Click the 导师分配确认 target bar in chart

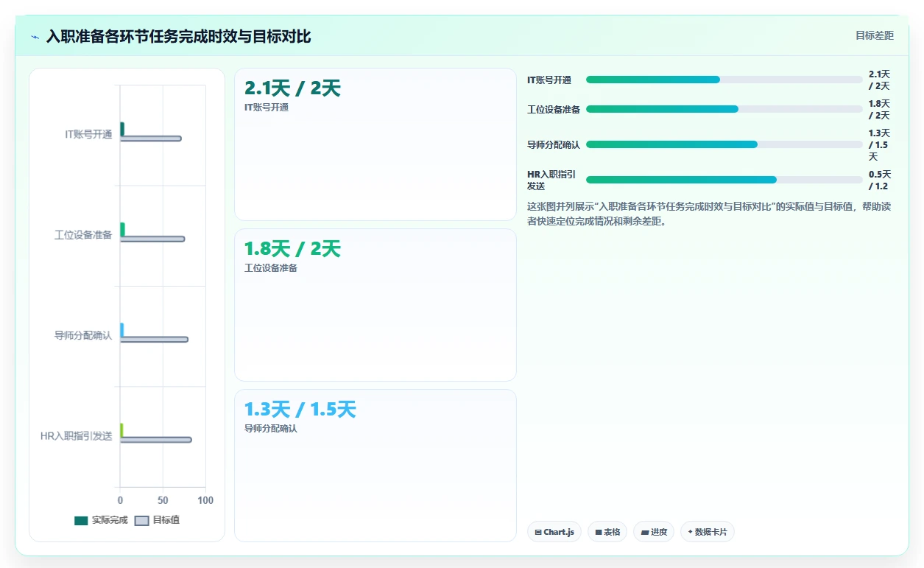(x=155, y=340)
